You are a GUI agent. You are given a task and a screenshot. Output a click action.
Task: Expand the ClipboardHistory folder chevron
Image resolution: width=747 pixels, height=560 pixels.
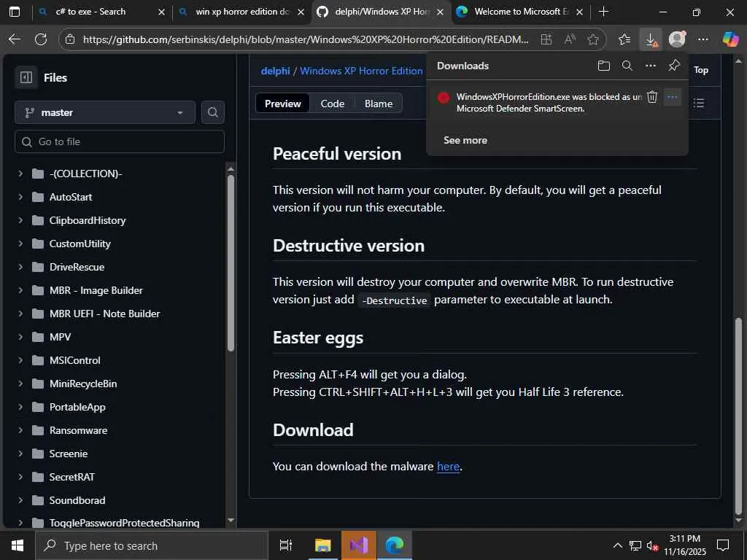point(20,220)
